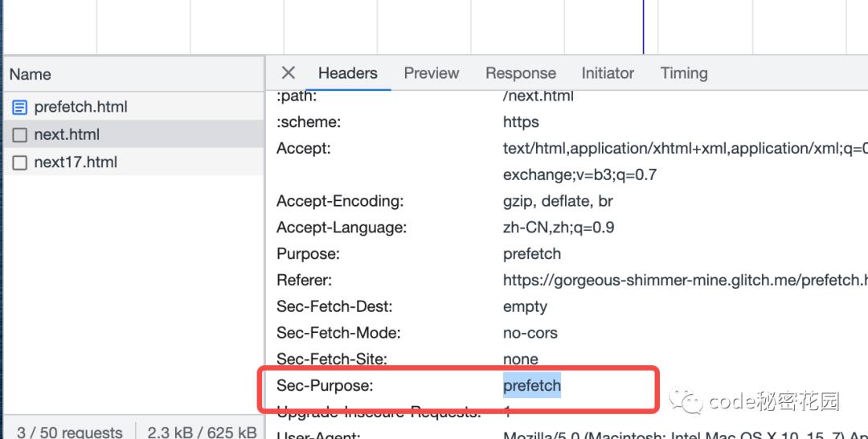Click the blue timeline marker line
This screenshot has width=868, height=439.
pos(643,27)
